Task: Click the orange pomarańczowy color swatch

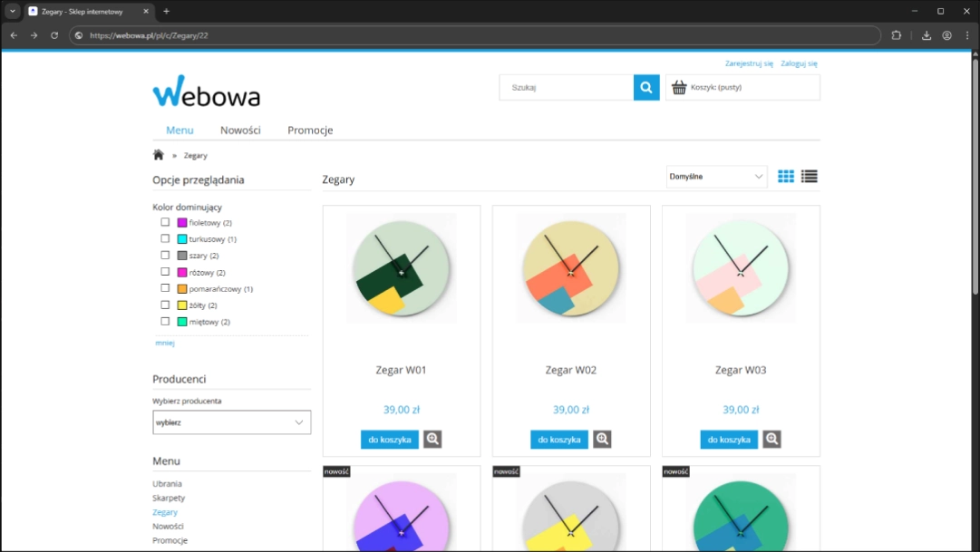Action: click(x=182, y=288)
